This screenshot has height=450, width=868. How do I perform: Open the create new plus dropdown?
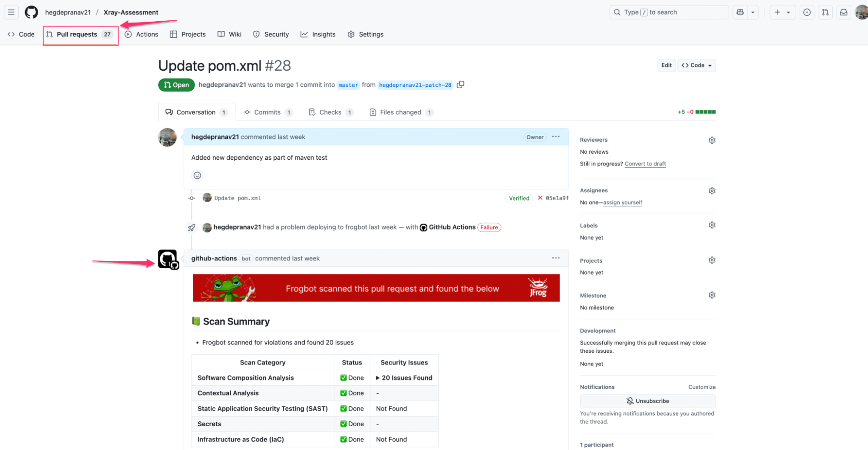point(782,12)
